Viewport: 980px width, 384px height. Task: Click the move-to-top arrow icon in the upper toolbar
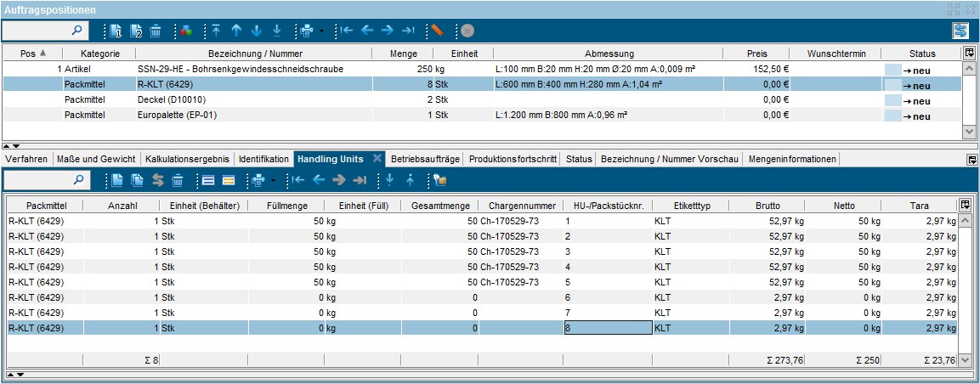click(216, 31)
